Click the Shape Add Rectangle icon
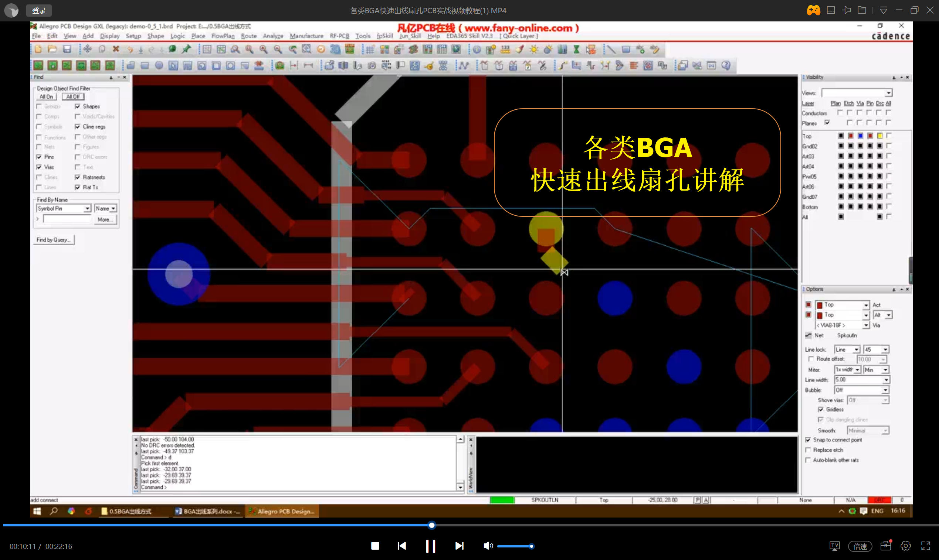 (145, 65)
